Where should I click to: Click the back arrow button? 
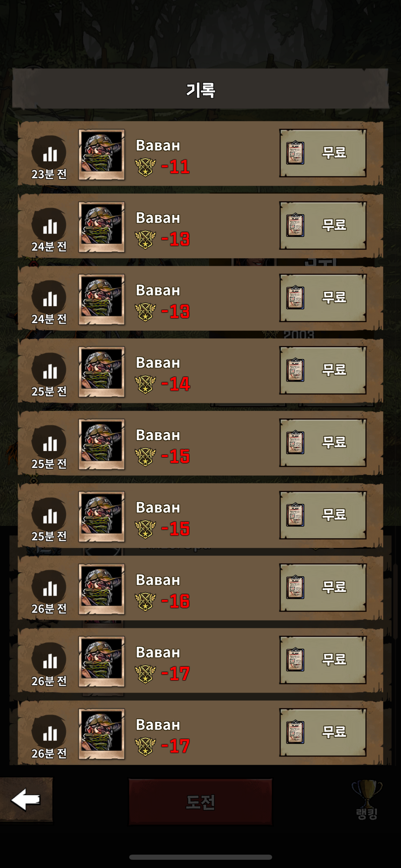[26, 799]
